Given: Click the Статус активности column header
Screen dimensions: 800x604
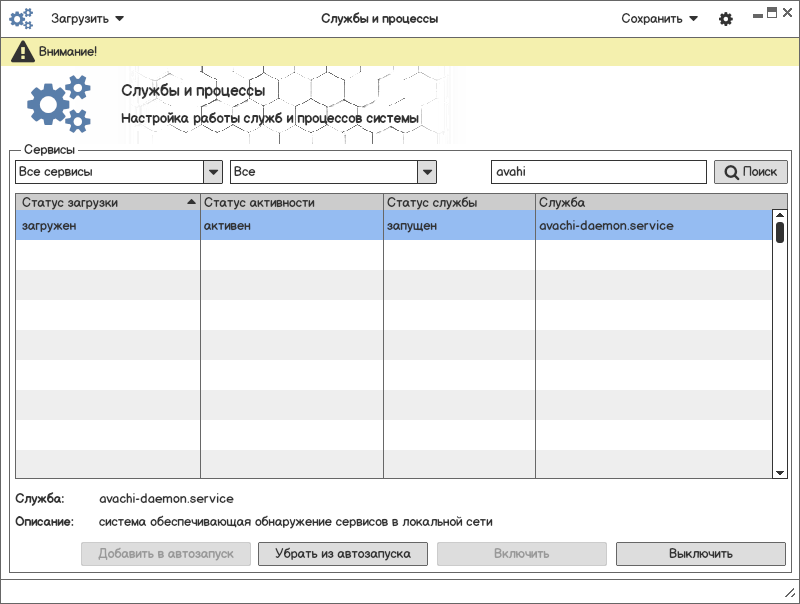Looking at the screenshot, I should click(292, 202).
